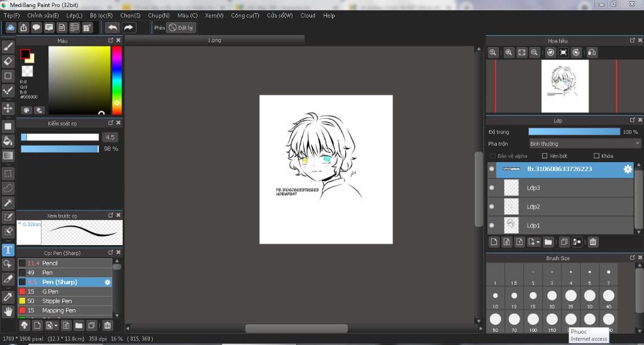Open settings gear for fb.310608633726223 layer
644x345 pixels.
pyautogui.click(x=628, y=169)
